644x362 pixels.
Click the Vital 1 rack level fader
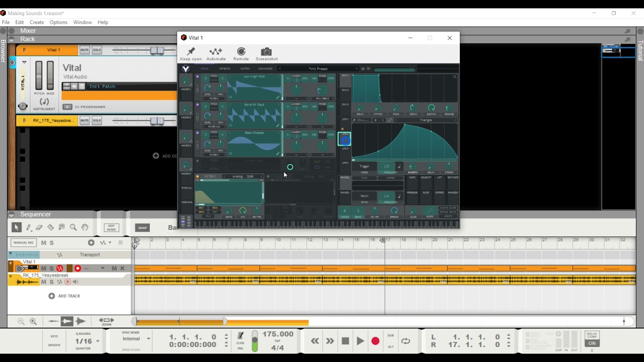pos(157,50)
